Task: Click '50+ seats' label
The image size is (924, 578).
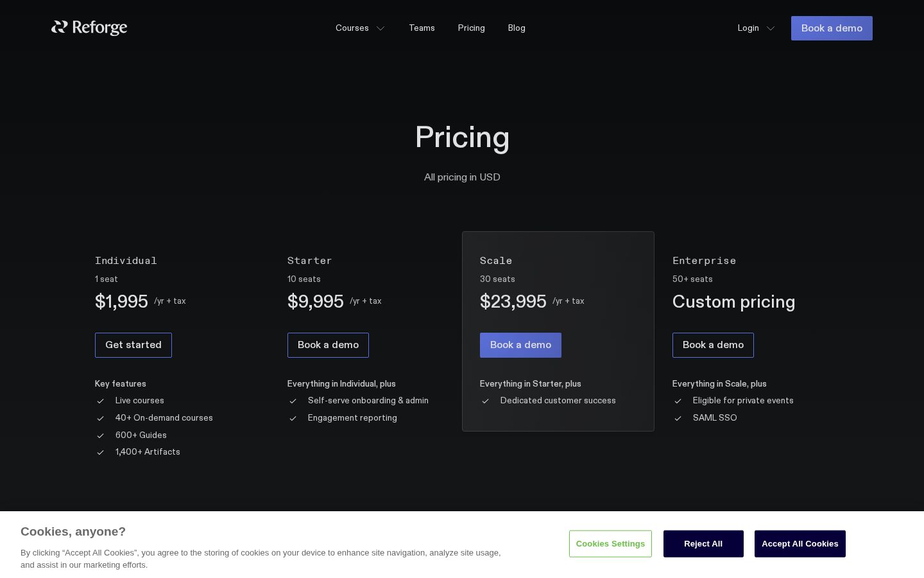Action: coord(692,279)
